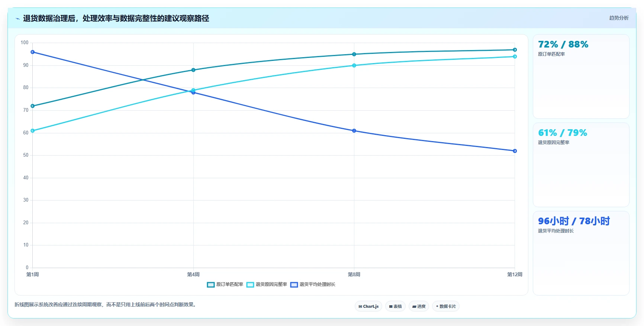The image size is (644, 326).
Task: Select the 第8周 point on 退货原因完整率 line
Action: (354, 65)
